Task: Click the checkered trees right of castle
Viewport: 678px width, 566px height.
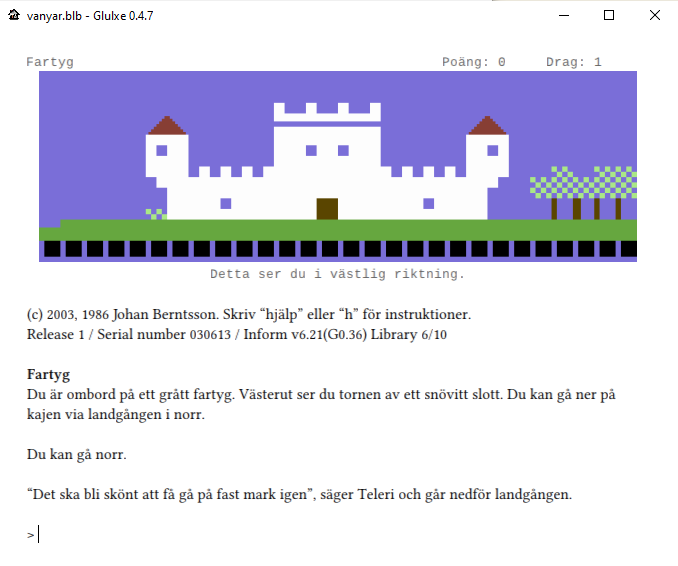Action: point(583,185)
